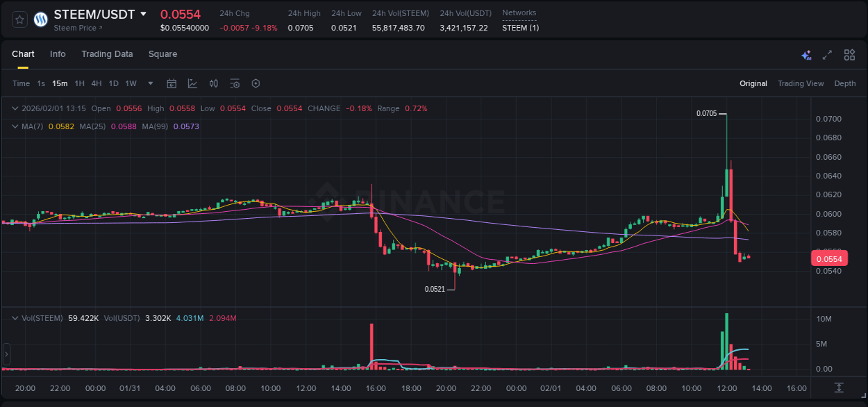Switch chart to Depth view
The image size is (868, 407).
[x=845, y=83]
